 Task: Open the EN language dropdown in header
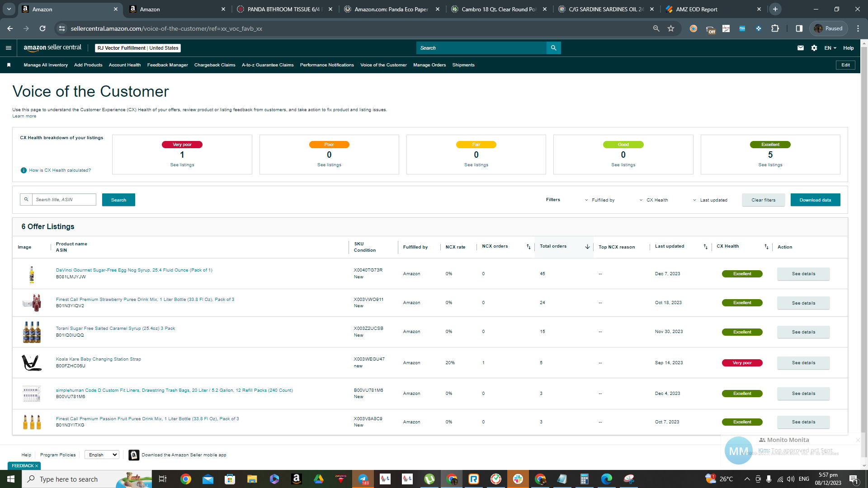tap(830, 48)
